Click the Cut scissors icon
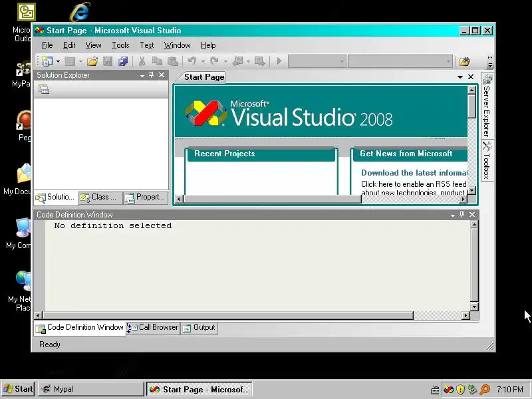 [x=142, y=61]
